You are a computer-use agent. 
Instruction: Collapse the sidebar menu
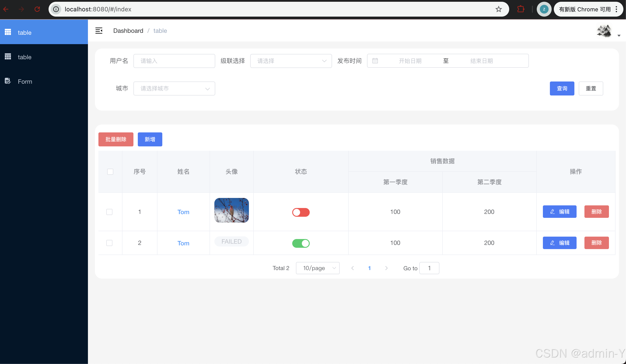coord(99,31)
